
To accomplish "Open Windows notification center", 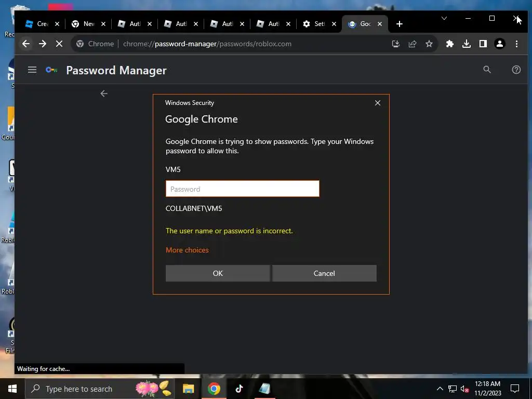I will point(515,389).
